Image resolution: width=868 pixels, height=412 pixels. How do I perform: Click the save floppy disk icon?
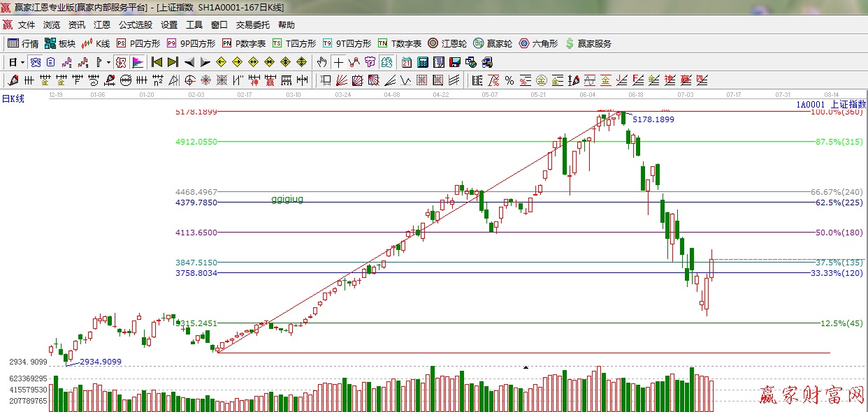pos(455,62)
